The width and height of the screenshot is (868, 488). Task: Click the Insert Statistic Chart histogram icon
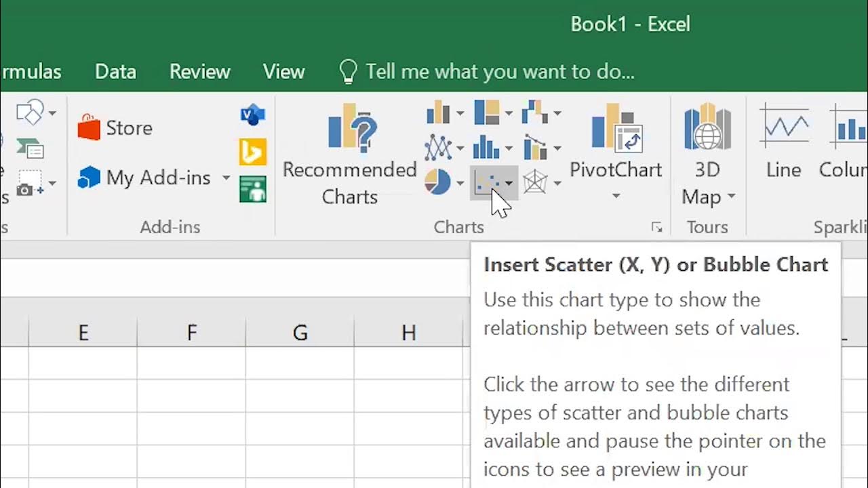click(487, 147)
